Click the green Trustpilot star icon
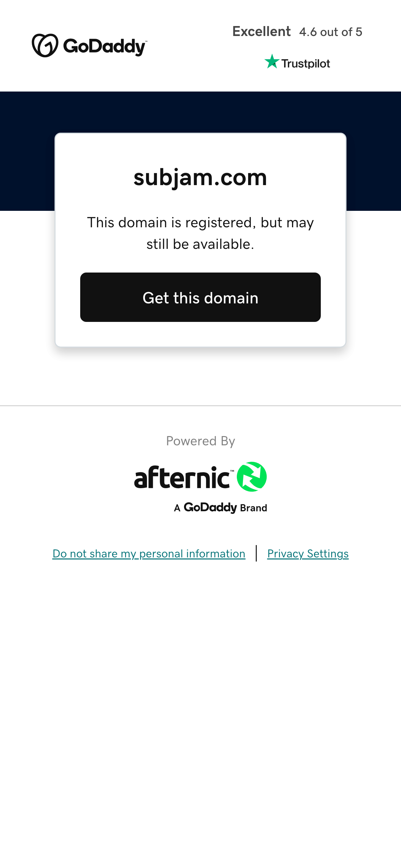401x868 pixels. coord(272,62)
